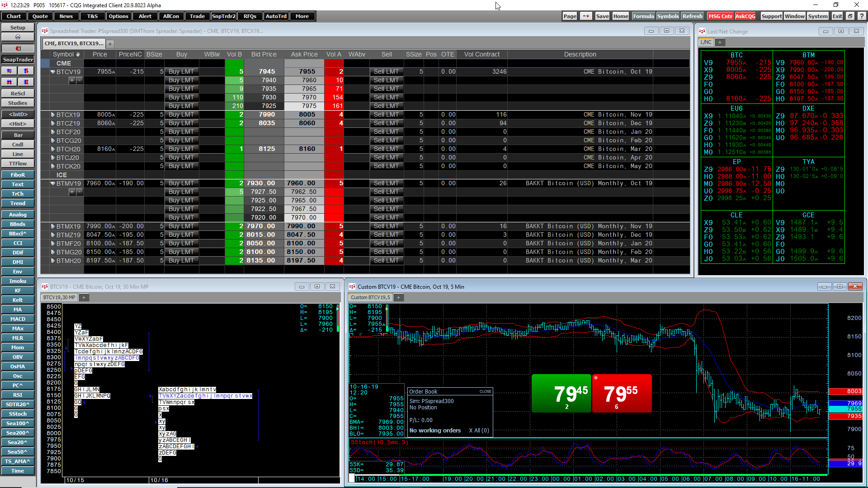Expand the BTMX19 contract tree row
The image size is (868, 488).
pyautogui.click(x=52, y=226)
